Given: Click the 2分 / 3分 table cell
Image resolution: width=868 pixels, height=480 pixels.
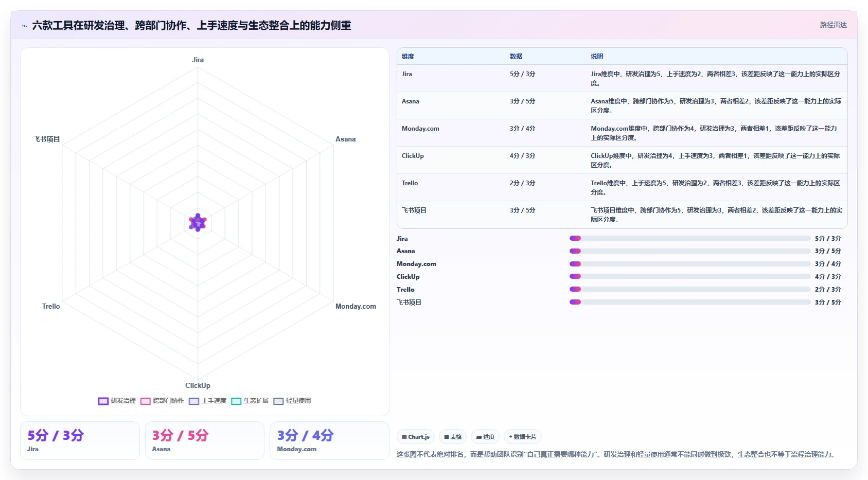Looking at the screenshot, I should tap(522, 183).
